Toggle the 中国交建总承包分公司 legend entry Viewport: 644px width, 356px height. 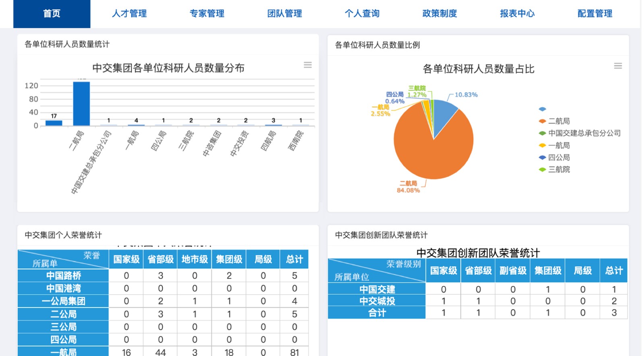580,133
